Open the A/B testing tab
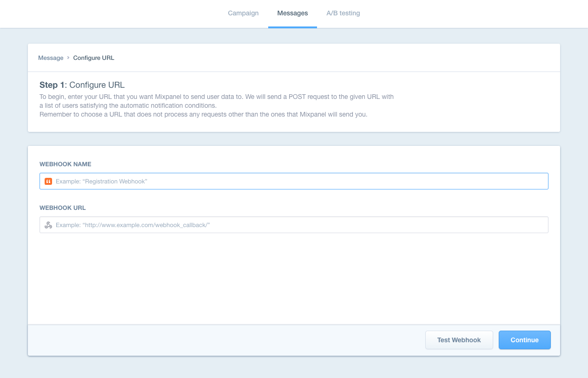The height and width of the screenshot is (378, 588). pyautogui.click(x=343, y=13)
